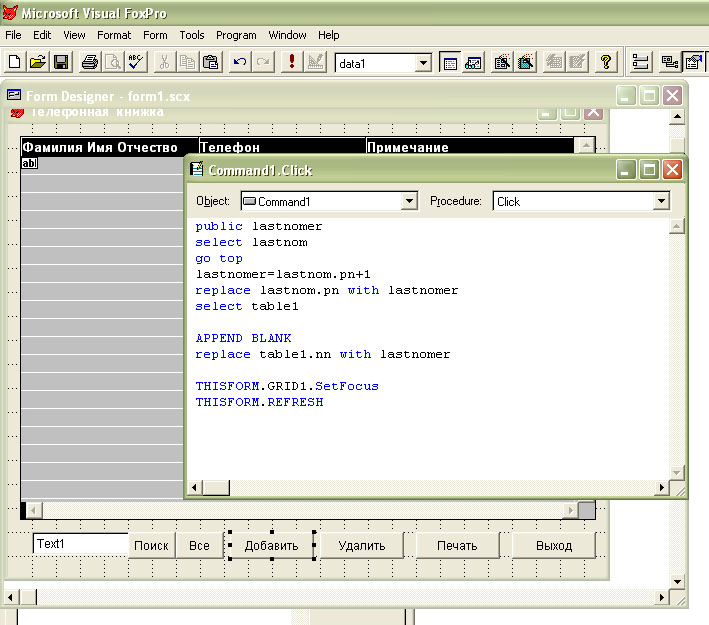Click the Paste clipboard icon

211,62
